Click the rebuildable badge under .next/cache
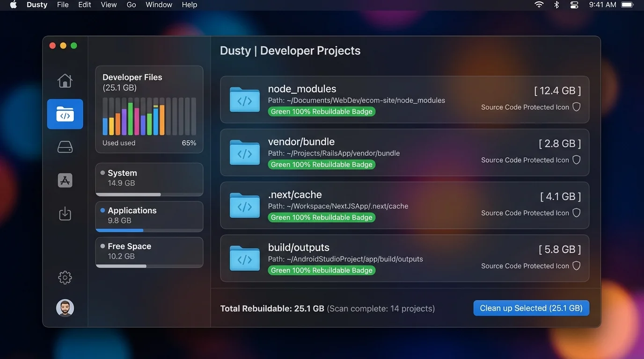 point(322,217)
